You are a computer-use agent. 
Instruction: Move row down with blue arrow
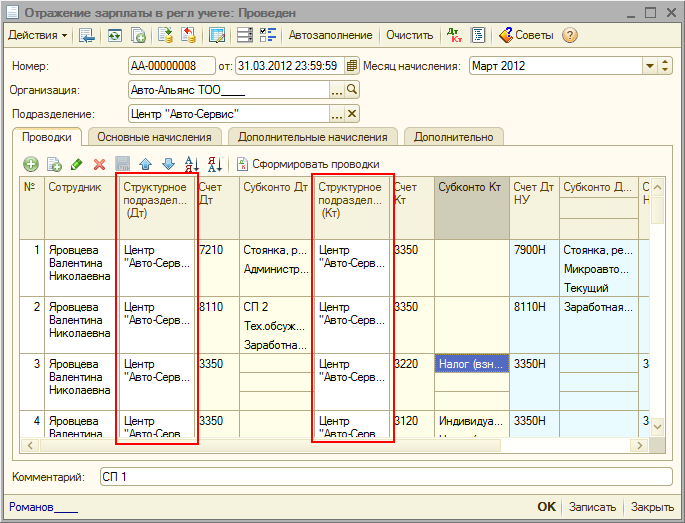point(168,164)
